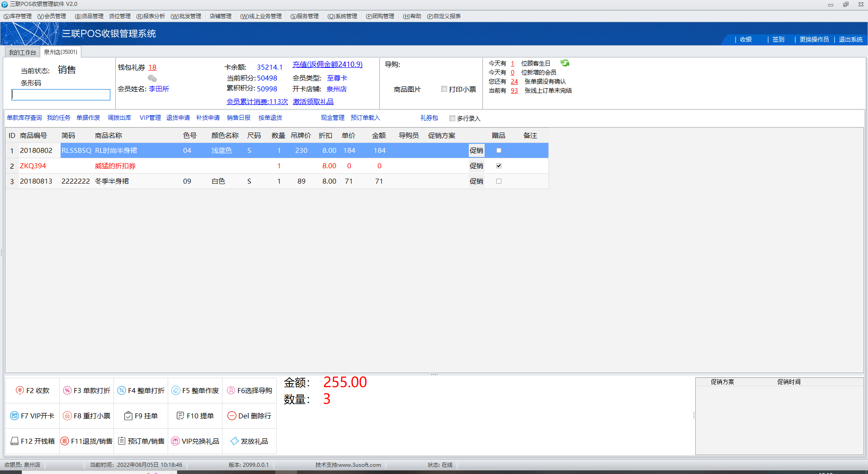Open the (S)库存管理 menu

click(x=18, y=16)
